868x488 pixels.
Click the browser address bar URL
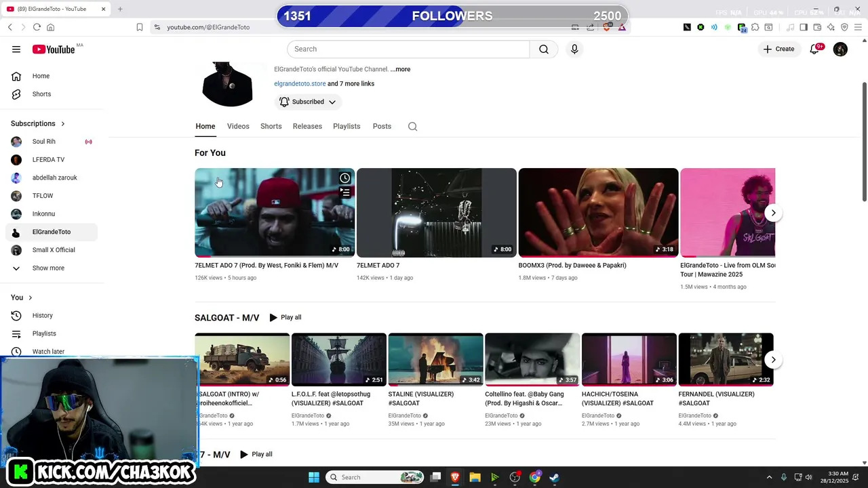tap(208, 27)
